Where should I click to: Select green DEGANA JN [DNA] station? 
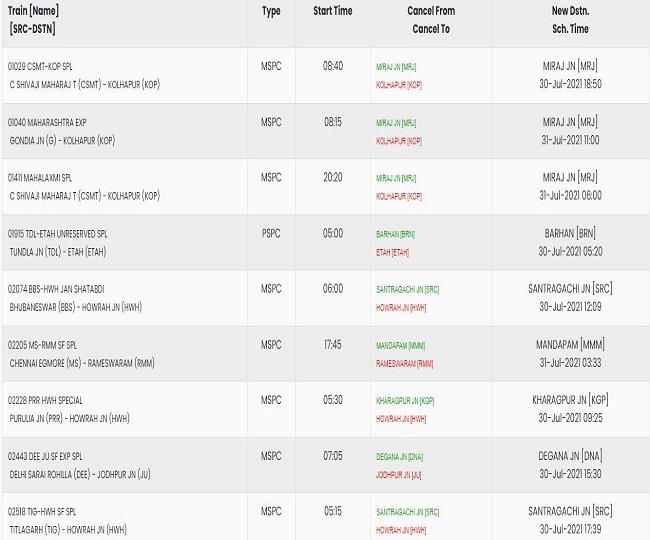(399, 457)
